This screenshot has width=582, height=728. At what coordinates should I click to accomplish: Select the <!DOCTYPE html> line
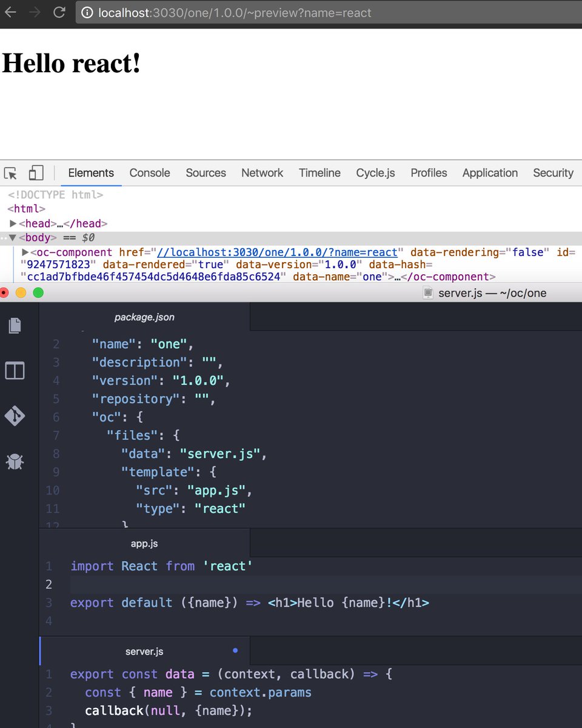[55, 195]
